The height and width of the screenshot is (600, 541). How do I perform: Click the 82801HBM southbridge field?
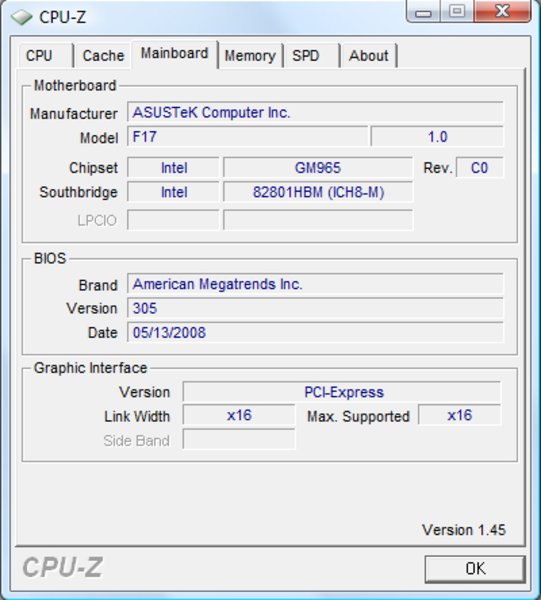click(x=318, y=192)
